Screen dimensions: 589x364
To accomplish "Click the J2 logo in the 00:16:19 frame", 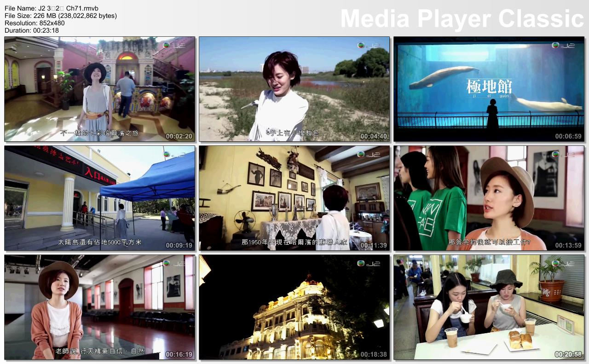I will tap(174, 264).
